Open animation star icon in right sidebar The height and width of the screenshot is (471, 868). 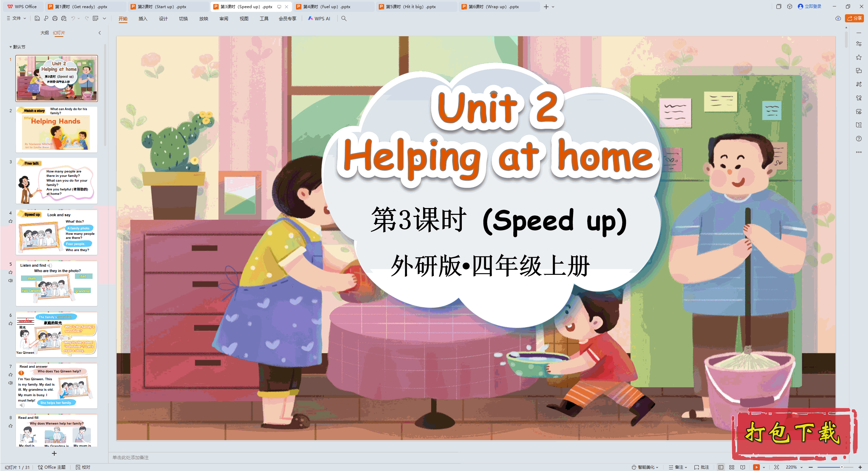tap(859, 57)
